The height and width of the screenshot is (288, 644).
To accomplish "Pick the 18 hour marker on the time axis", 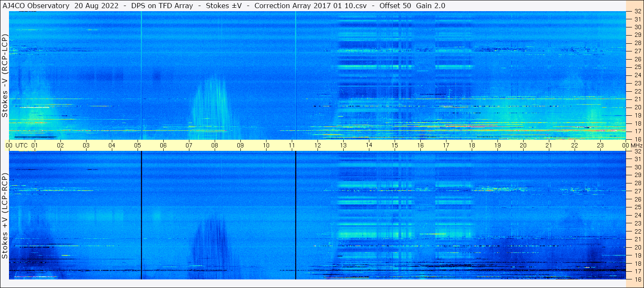I will tap(472, 145).
